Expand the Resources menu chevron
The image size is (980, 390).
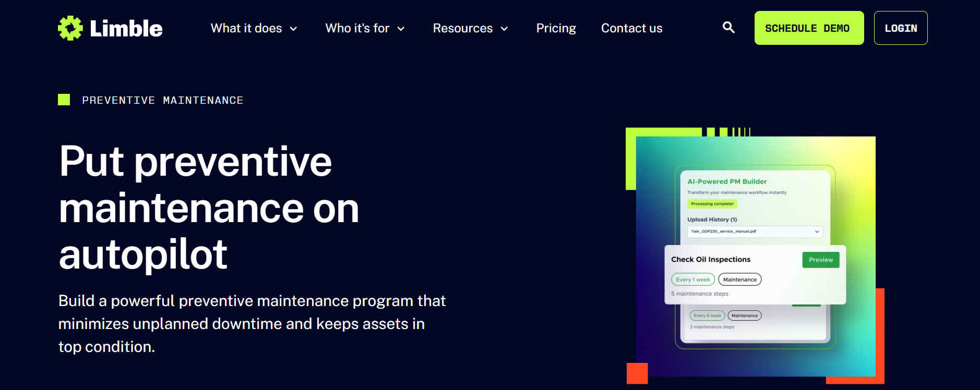point(504,29)
